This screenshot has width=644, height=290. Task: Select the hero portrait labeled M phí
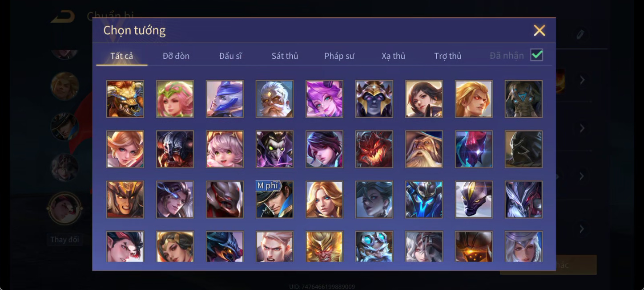[x=274, y=199]
